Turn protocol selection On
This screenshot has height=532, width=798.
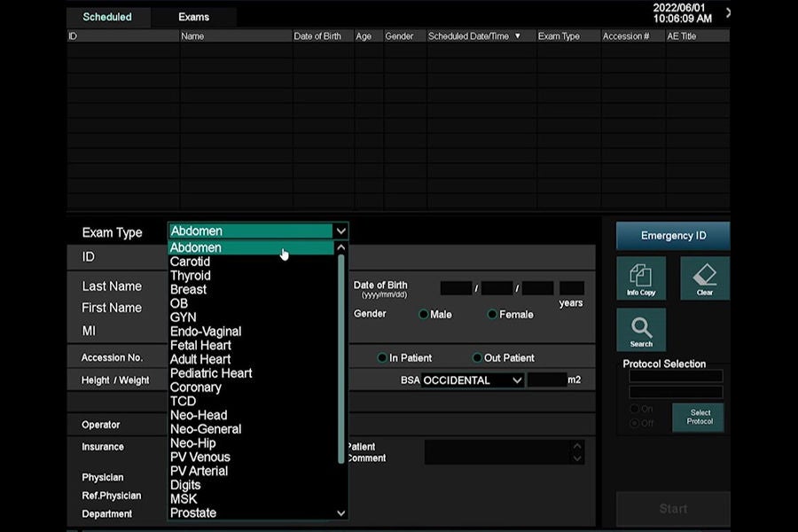[x=634, y=409]
